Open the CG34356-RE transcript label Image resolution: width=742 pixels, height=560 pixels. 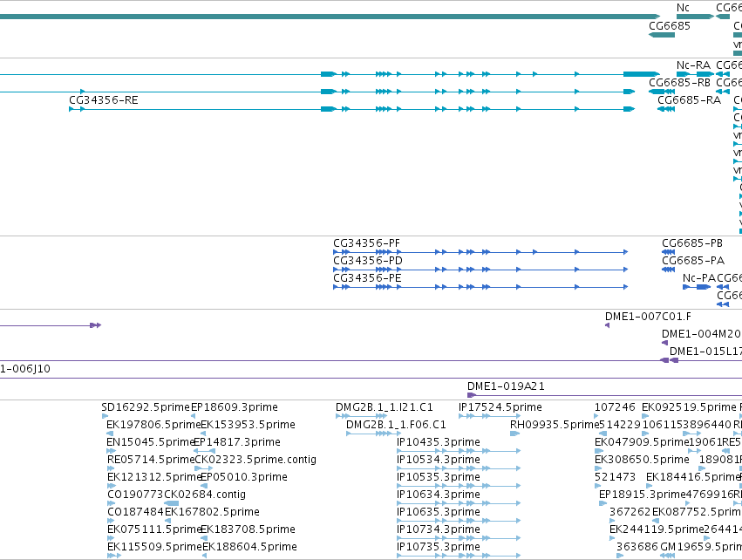point(104,100)
